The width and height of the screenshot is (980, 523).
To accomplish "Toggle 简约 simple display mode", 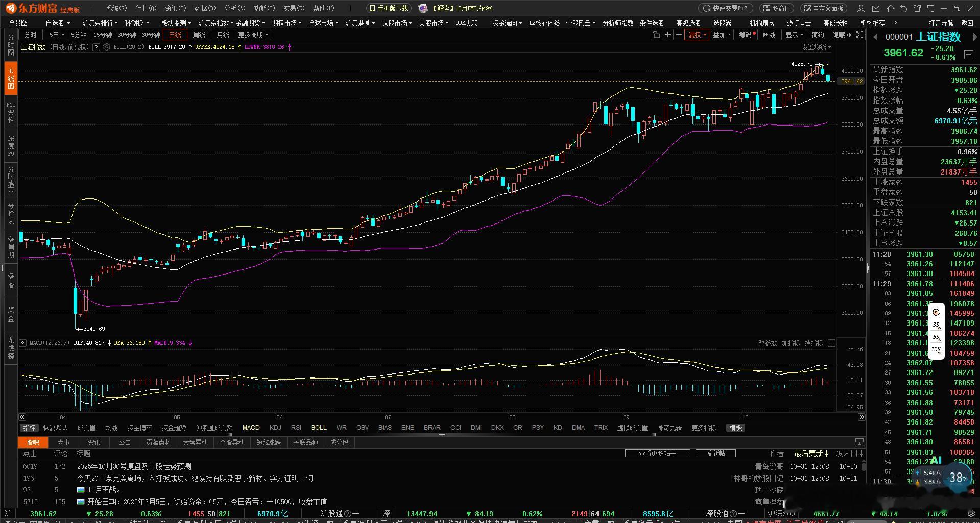I will pyautogui.click(x=818, y=35).
